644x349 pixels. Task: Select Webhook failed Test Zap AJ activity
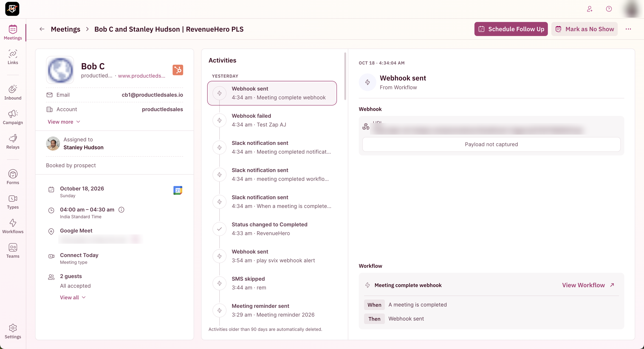click(x=272, y=120)
